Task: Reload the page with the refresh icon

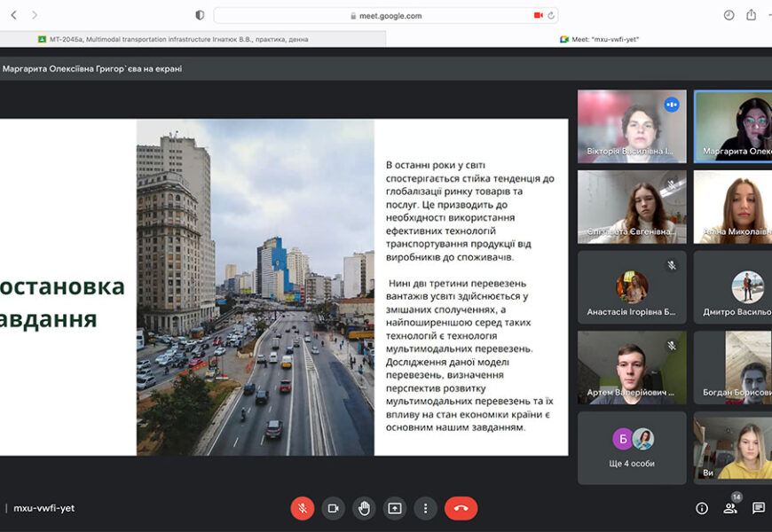Action: point(551,15)
